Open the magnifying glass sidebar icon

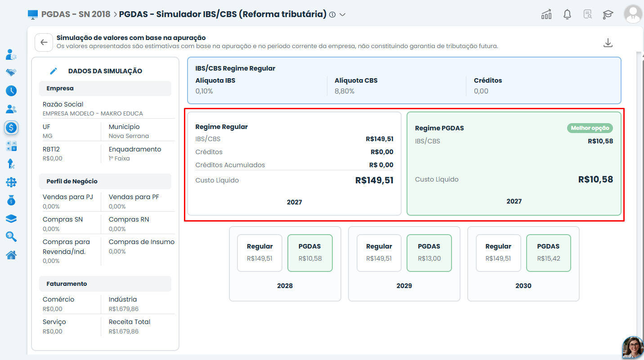click(11, 237)
